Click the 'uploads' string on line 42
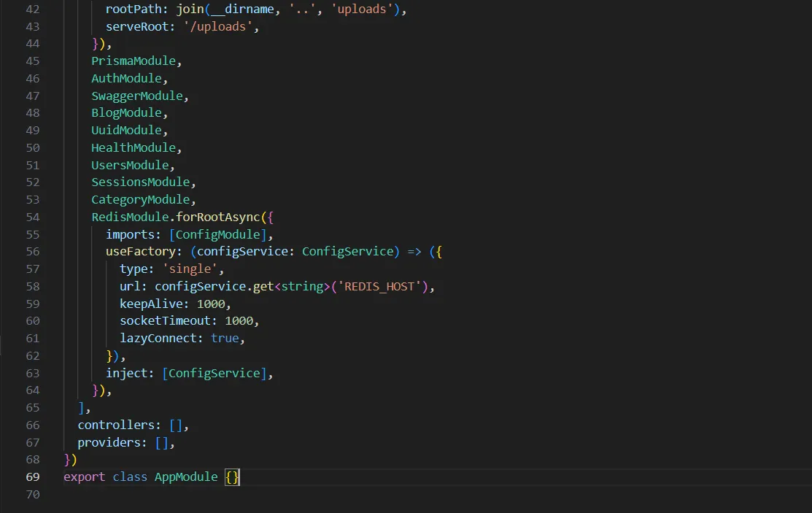This screenshot has width=812, height=513. click(361, 9)
